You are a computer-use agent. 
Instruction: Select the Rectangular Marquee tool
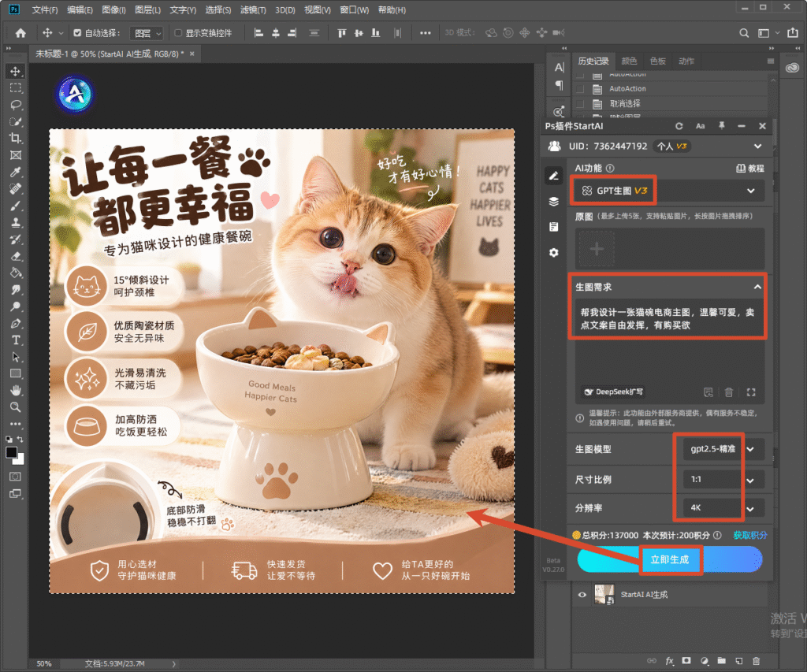(x=16, y=88)
